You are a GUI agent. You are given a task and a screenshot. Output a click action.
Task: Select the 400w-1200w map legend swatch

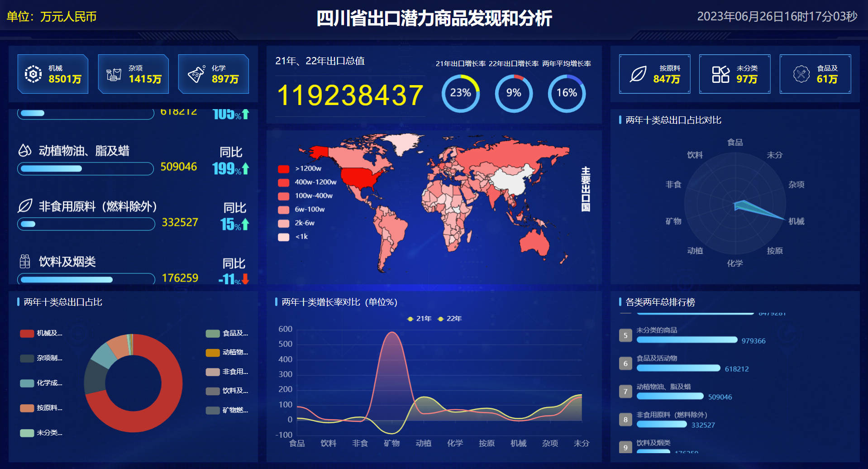coord(284,182)
